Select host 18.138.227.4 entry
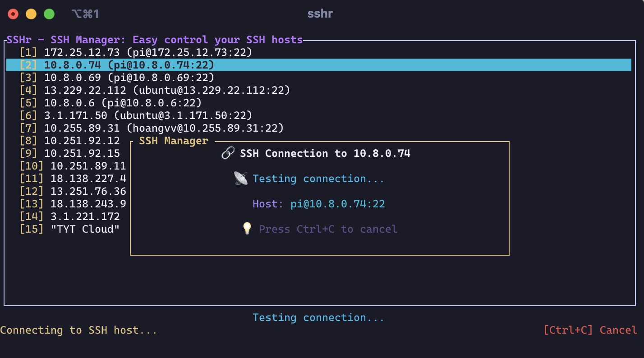Image resolution: width=644 pixels, height=358 pixels. tap(73, 179)
